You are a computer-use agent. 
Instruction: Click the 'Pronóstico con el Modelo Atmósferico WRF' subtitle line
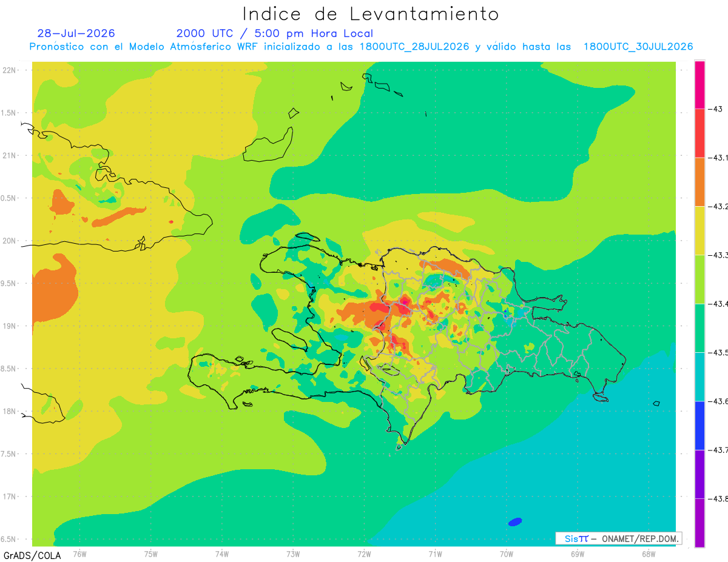point(361,47)
